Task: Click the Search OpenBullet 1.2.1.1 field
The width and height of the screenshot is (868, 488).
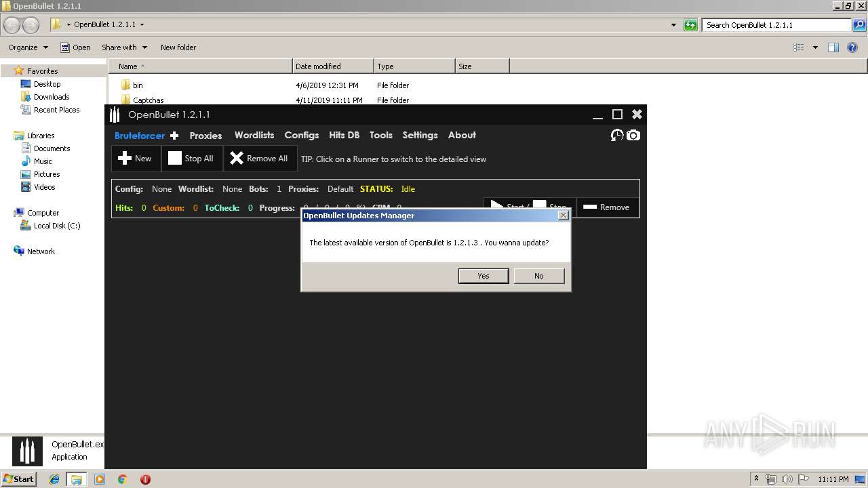Action: [776, 25]
